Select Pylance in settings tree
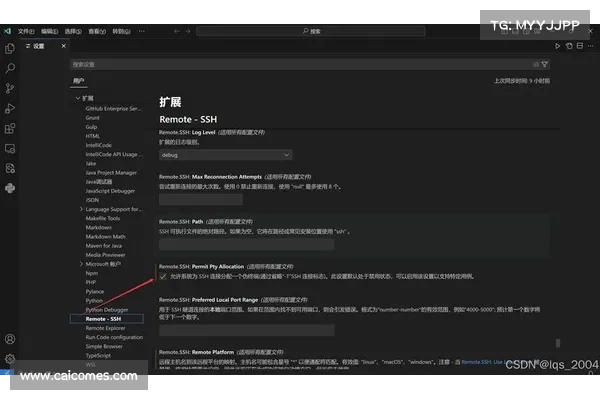600x400 pixels. (95, 292)
